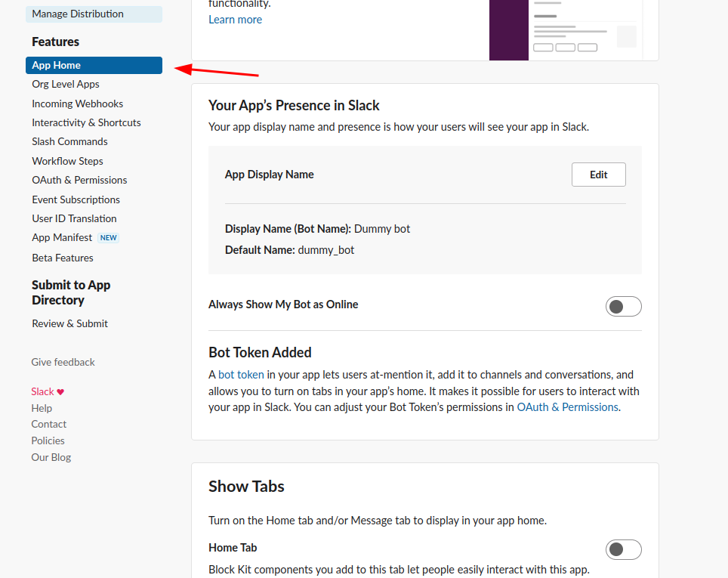This screenshot has height=578, width=728.
Task: Open the OAuth & Permissions inline link
Action: click(x=567, y=407)
